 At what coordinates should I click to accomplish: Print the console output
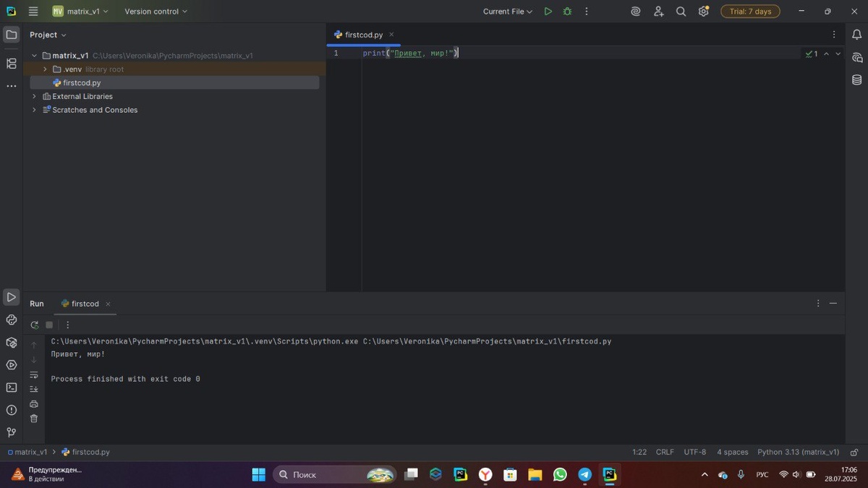(x=34, y=404)
